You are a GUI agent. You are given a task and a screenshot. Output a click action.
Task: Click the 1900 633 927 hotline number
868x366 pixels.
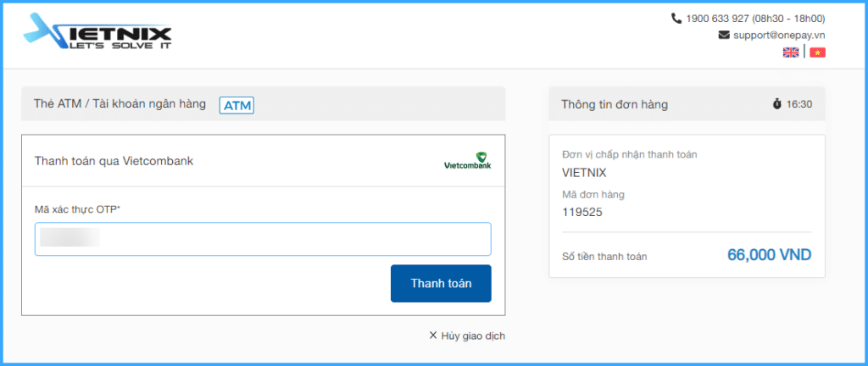click(717, 19)
